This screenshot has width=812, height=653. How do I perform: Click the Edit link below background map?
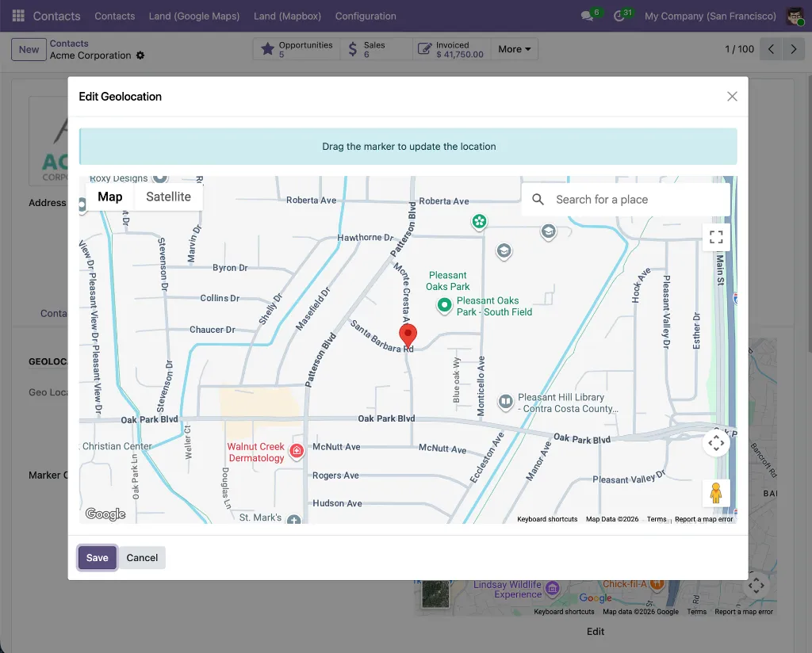[596, 632]
